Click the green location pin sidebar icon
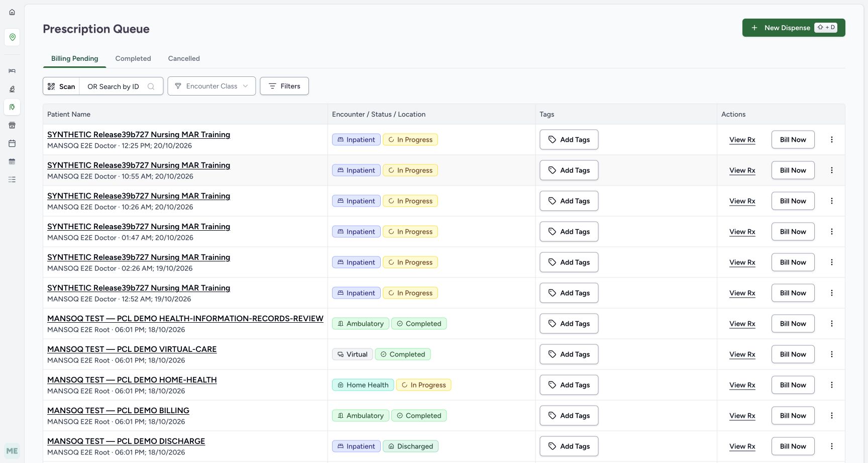Screen dimensions: 868x463 [x=12, y=37]
